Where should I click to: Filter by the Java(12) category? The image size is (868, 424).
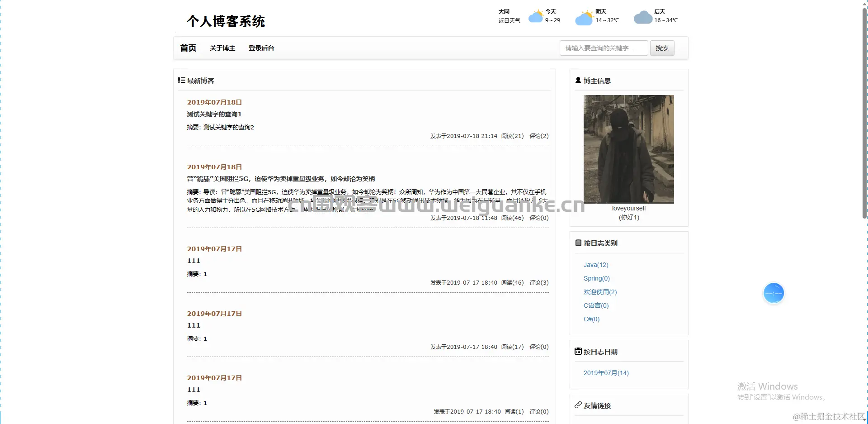tap(596, 265)
